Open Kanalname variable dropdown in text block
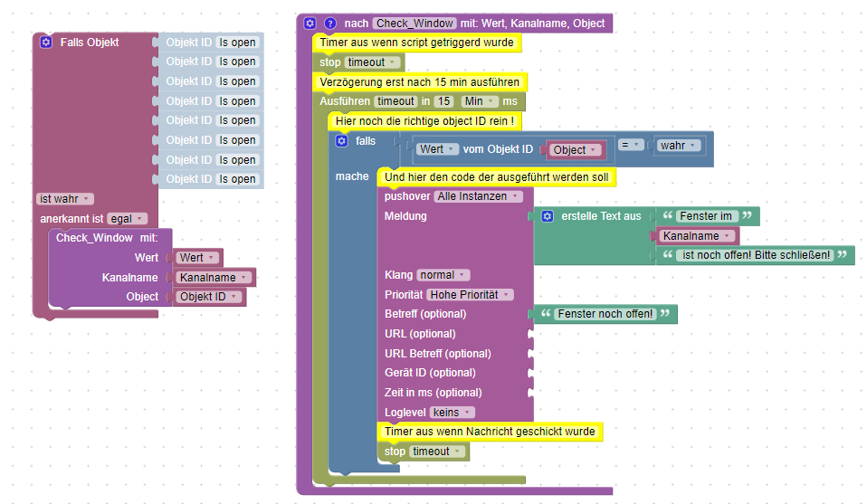 (698, 236)
